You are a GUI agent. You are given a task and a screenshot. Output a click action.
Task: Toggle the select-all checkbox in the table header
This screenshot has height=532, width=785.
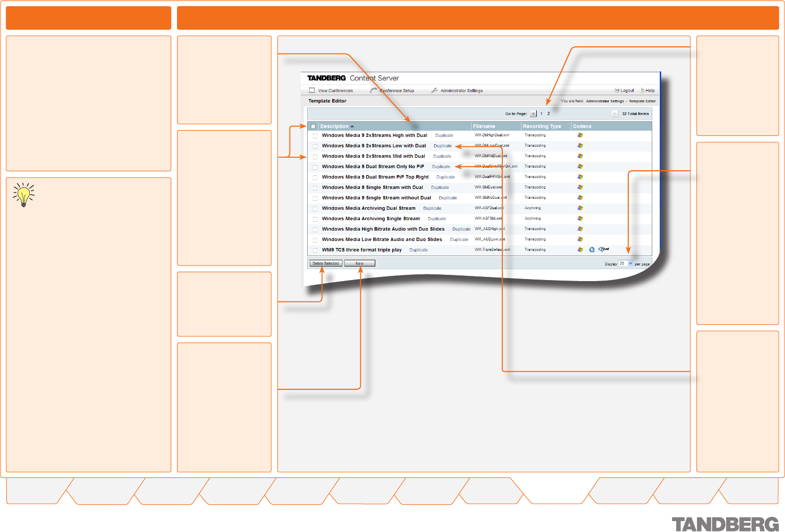pyautogui.click(x=313, y=126)
